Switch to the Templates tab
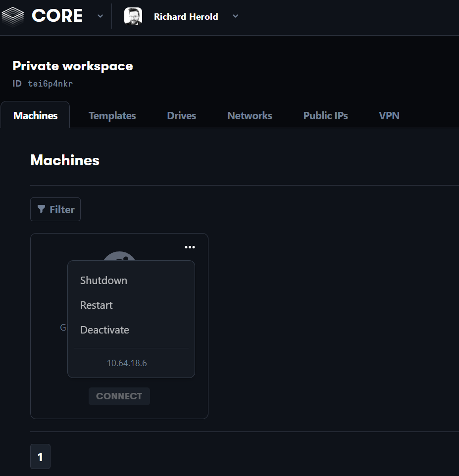Image resolution: width=459 pixels, height=476 pixels. (x=112, y=116)
